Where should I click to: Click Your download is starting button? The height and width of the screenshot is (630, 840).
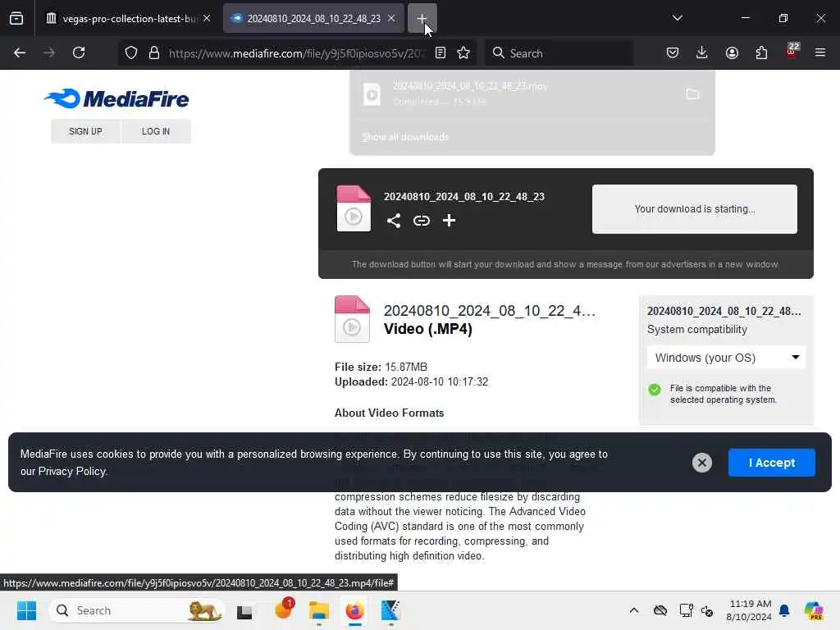pos(694,209)
